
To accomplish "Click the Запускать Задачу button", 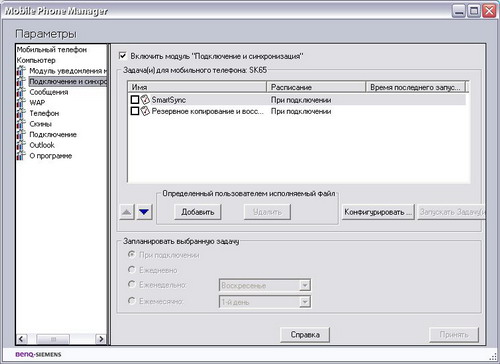I will click(x=451, y=212).
